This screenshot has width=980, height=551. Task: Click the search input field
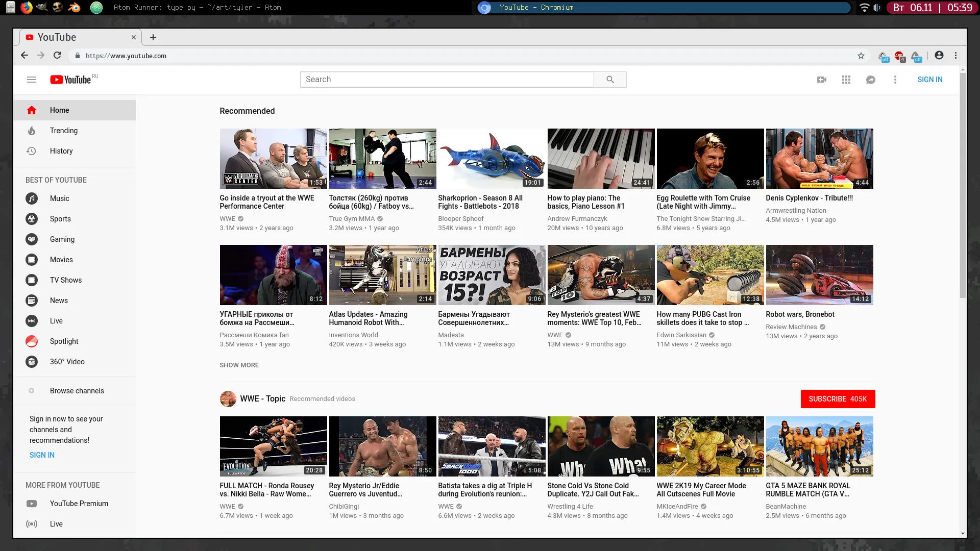[x=447, y=80]
